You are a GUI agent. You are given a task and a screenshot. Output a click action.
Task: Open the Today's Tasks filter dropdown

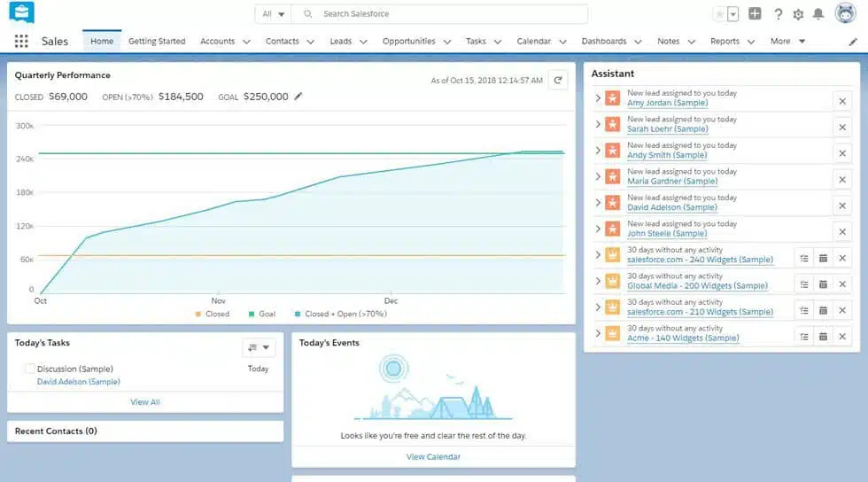259,347
